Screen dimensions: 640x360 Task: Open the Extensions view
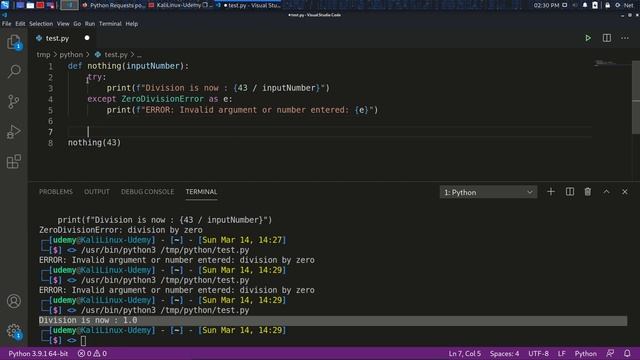[13, 161]
